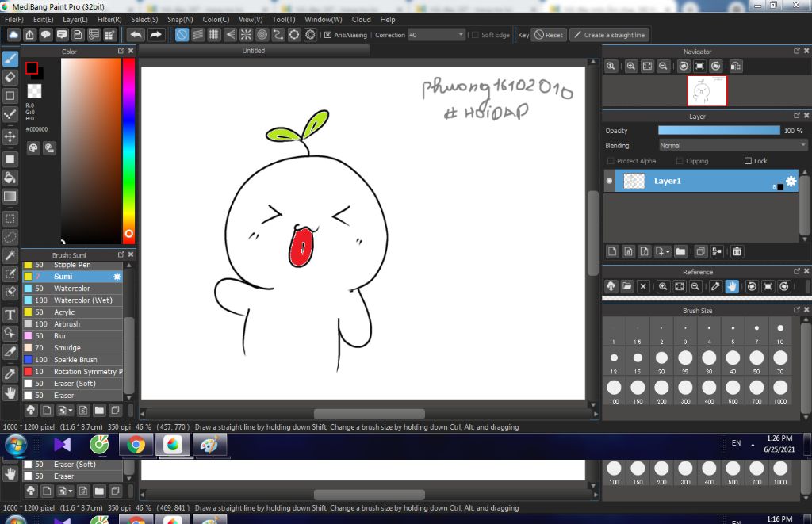This screenshot has height=524, width=812.
Task: Click the cloud icon in the top toolbar
Action: 13,35
